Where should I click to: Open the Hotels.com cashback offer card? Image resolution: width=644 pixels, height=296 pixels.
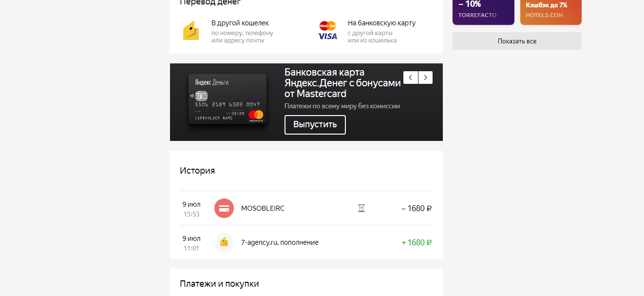(x=551, y=12)
